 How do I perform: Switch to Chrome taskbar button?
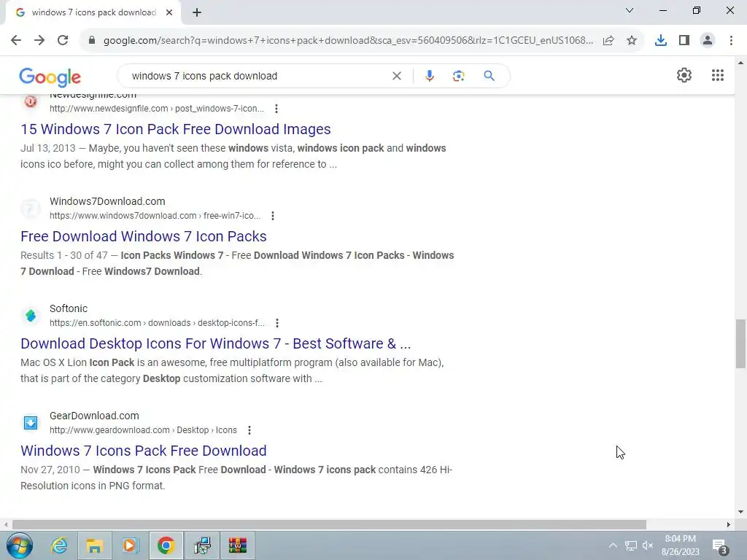point(166,545)
